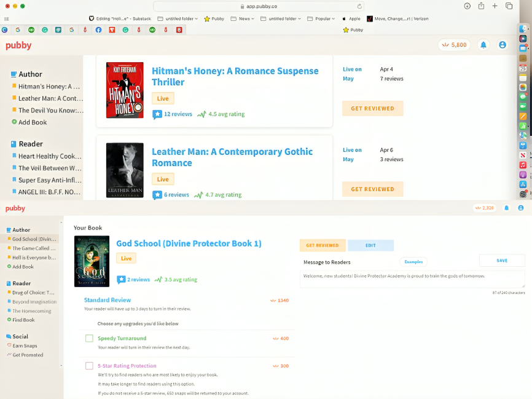This screenshot has height=399, width=532.
Task: Click the Message to Readers text field
Action: click(x=412, y=279)
